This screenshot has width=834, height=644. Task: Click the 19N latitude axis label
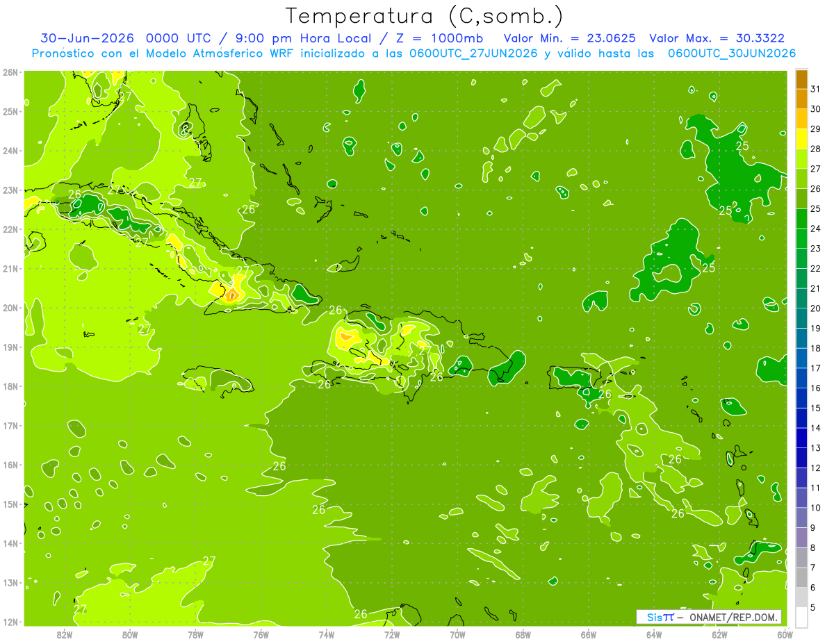pyautogui.click(x=10, y=347)
